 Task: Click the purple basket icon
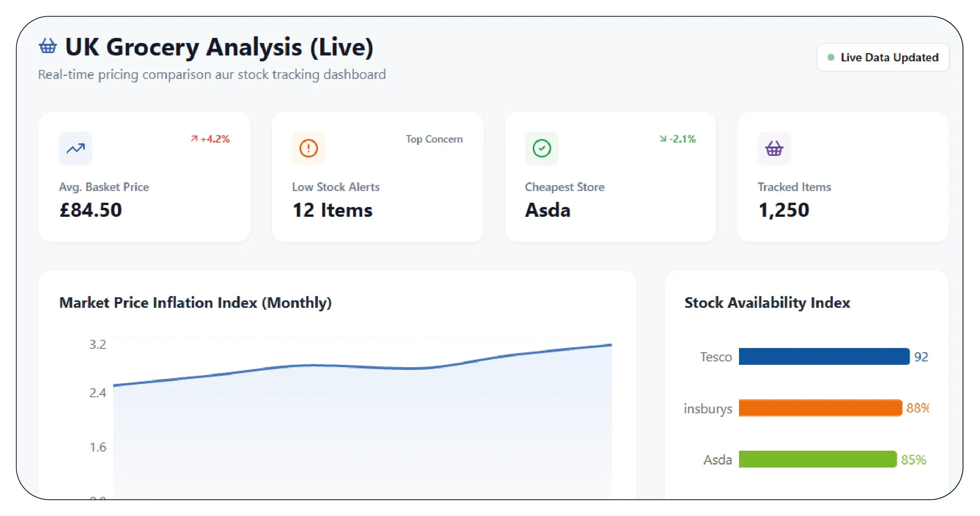pos(774,148)
